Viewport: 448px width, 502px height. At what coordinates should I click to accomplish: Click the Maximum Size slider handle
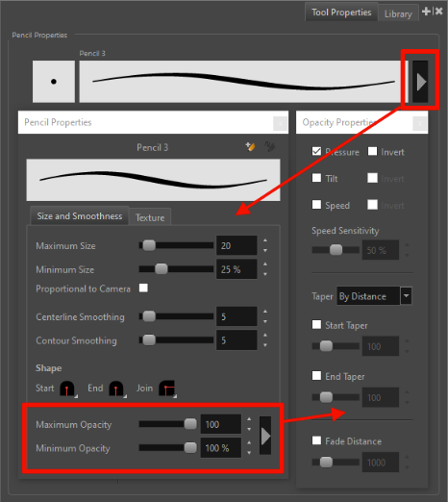149,245
